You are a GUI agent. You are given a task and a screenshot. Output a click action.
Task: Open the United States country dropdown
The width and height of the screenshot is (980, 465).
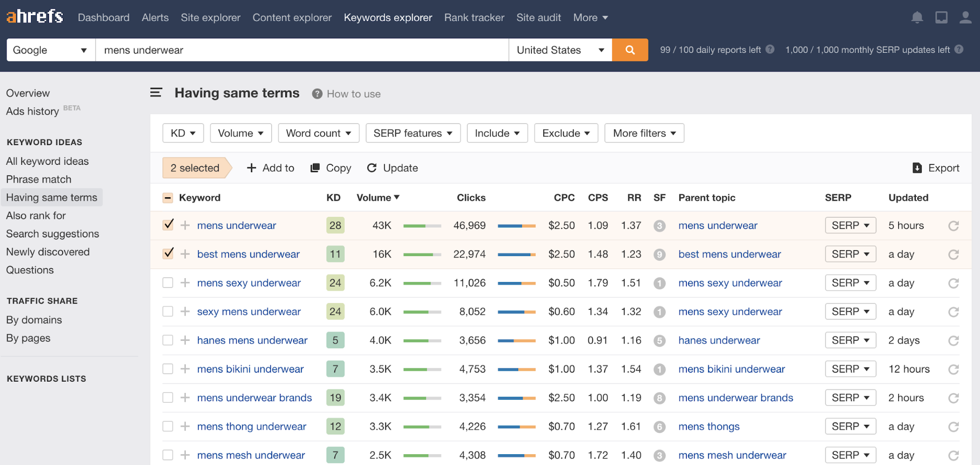(x=560, y=50)
